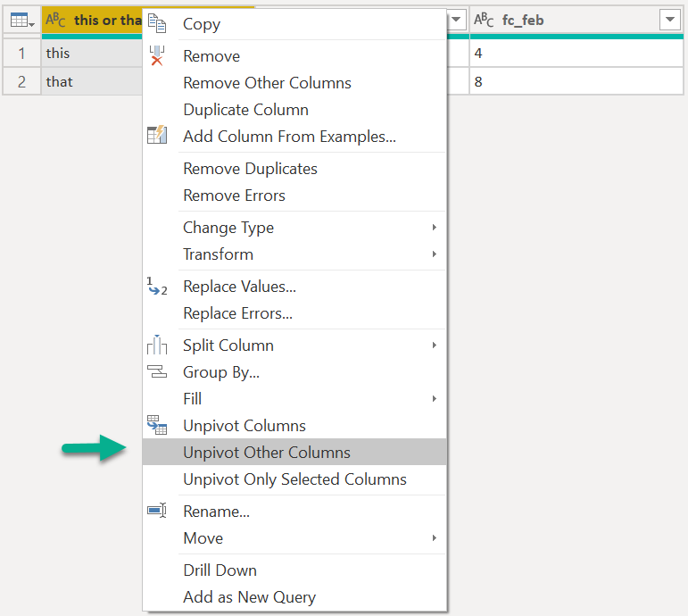The height and width of the screenshot is (616, 688).
Task: Open Split Column menu entry
Action: pos(294,345)
